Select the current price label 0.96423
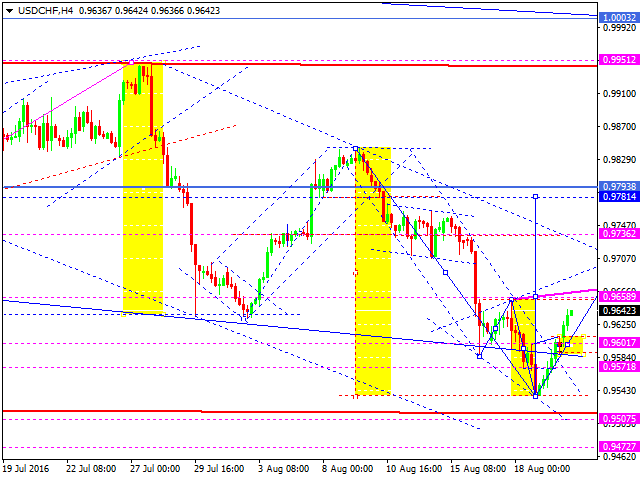This screenshot has height=480, width=640. 619,311
